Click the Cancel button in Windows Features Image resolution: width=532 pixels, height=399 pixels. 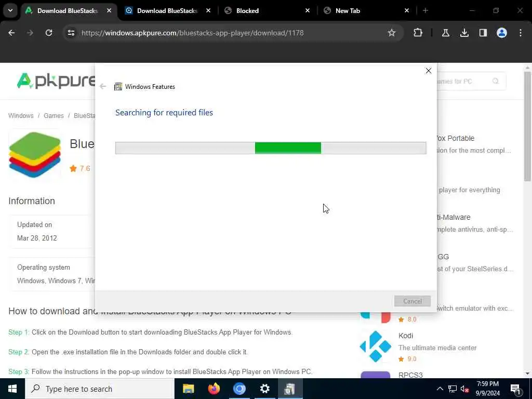click(x=412, y=301)
